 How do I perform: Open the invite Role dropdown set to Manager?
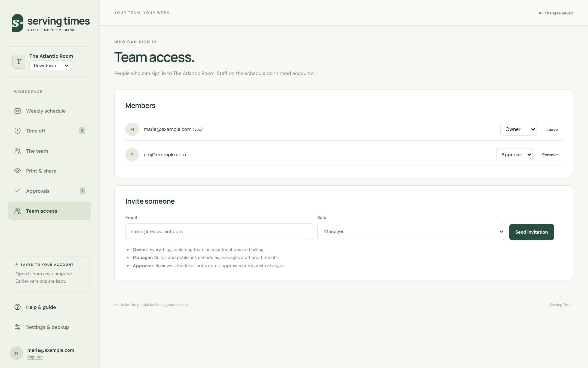(x=411, y=231)
